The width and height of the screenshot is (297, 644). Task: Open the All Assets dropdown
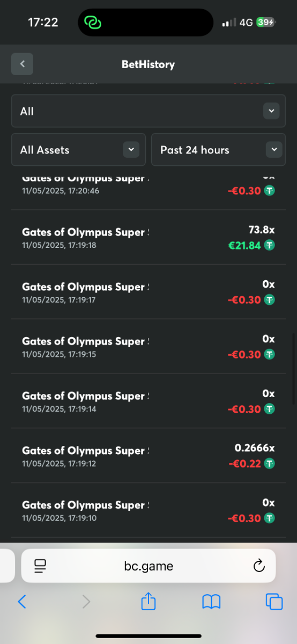tap(78, 150)
